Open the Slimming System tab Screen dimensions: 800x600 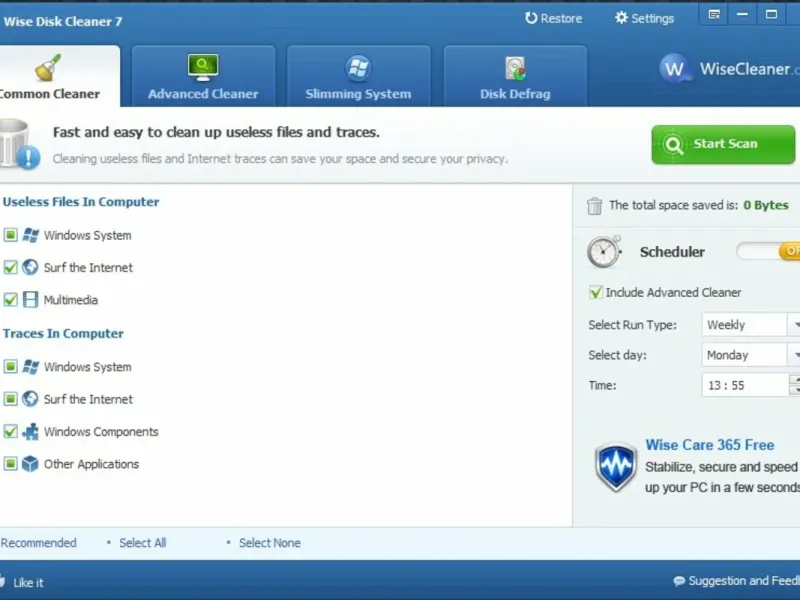pyautogui.click(x=359, y=76)
